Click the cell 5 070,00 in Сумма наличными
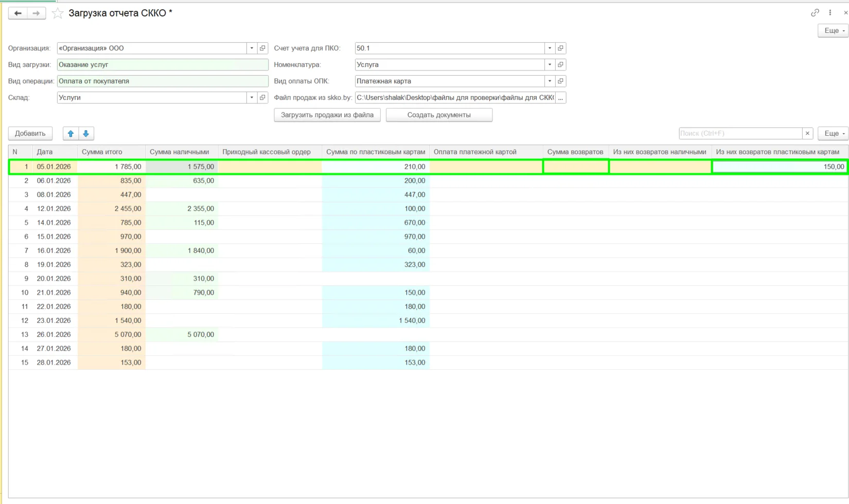 coord(182,335)
